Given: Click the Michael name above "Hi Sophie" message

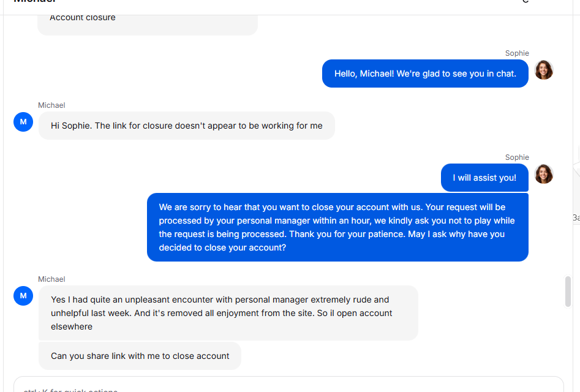Looking at the screenshot, I should [51, 105].
